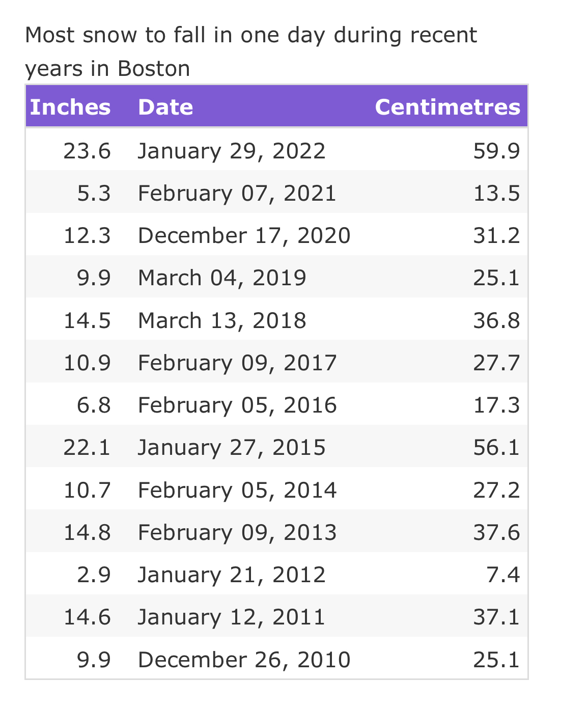Click the 23.6 inches value
588x708 pixels.
[x=87, y=151]
